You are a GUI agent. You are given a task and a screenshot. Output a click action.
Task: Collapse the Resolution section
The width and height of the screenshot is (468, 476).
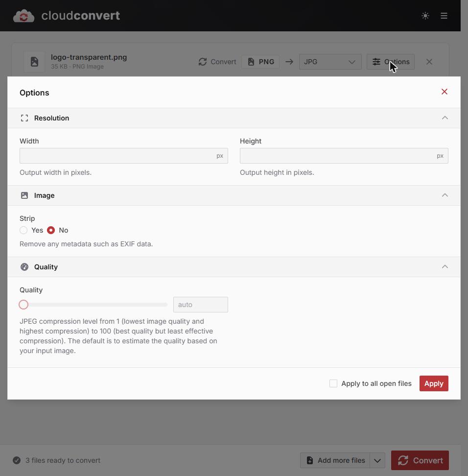[x=445, y=118]
